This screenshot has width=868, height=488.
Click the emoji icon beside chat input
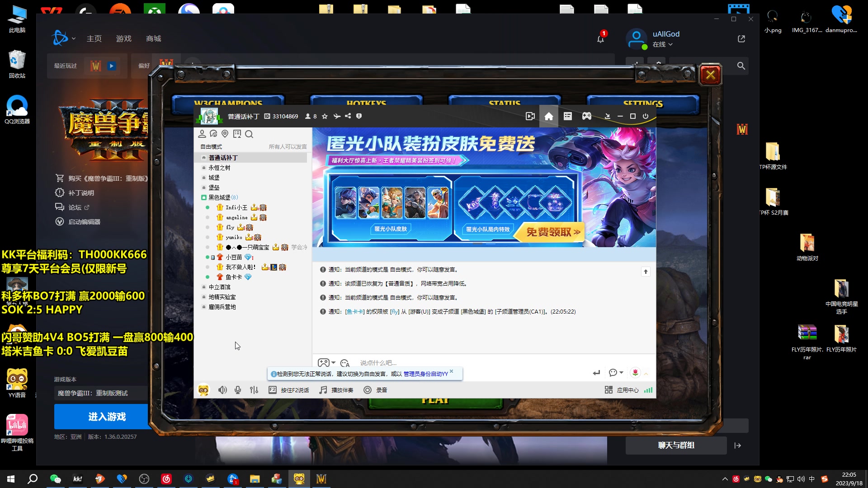(345, 363)
